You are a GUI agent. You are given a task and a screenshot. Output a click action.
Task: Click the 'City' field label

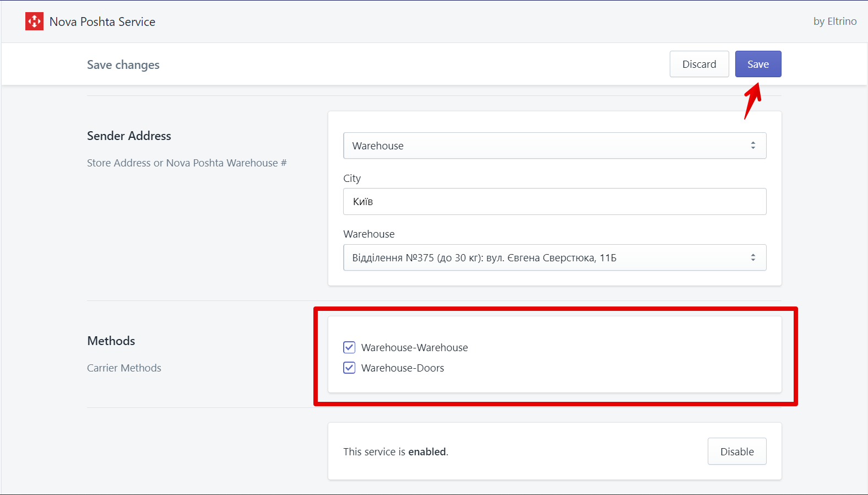pyautogui.click(x=352, y=179)
